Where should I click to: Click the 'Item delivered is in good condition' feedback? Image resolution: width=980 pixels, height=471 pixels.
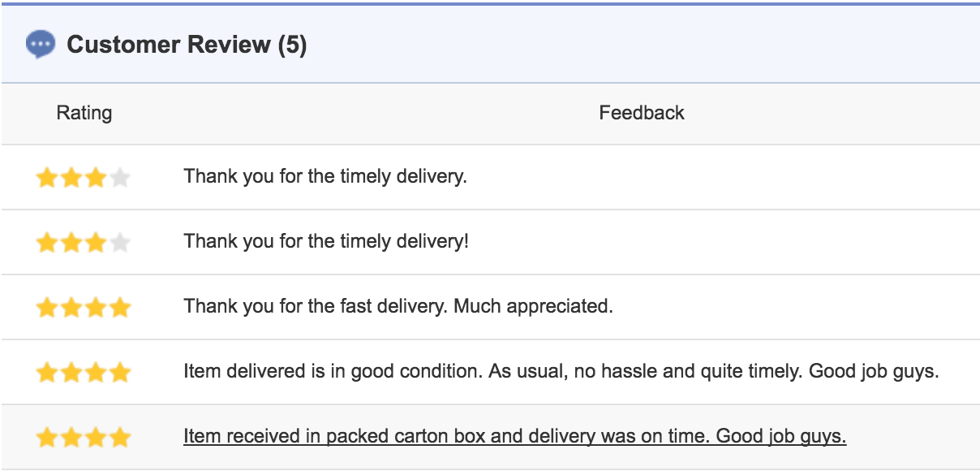561,372
